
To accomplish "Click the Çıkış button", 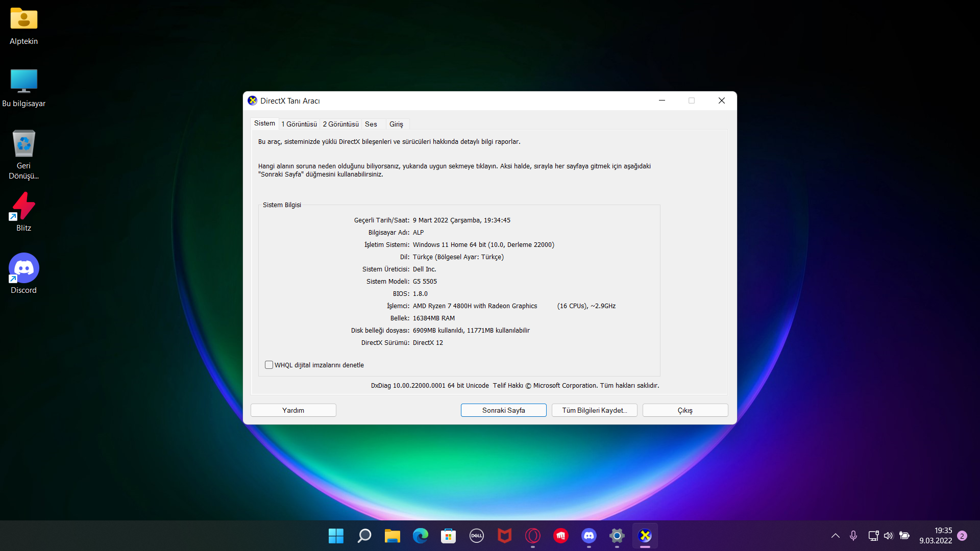I will [x=685, y=410].
